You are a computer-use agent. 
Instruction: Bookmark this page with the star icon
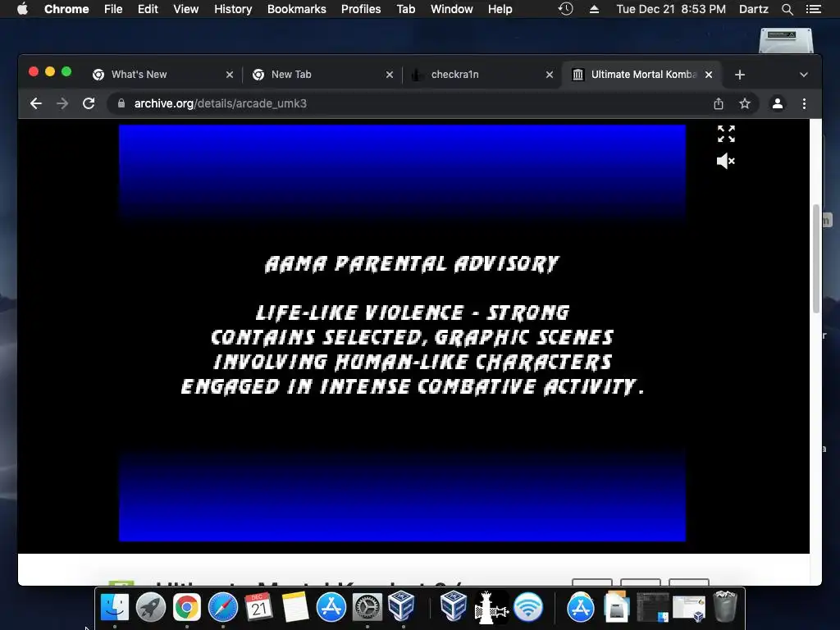(745, 103)
